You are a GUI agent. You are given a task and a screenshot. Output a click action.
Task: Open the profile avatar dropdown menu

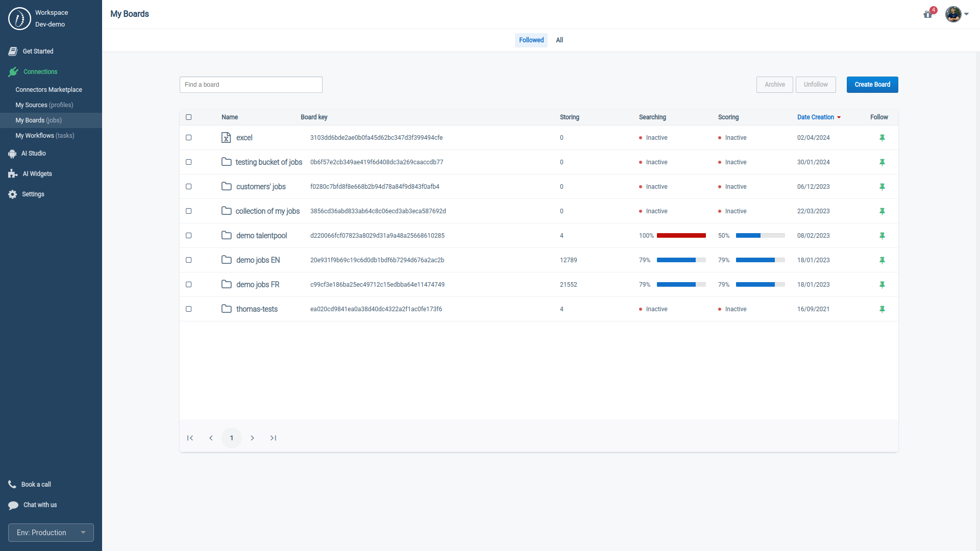click(954, 14)
